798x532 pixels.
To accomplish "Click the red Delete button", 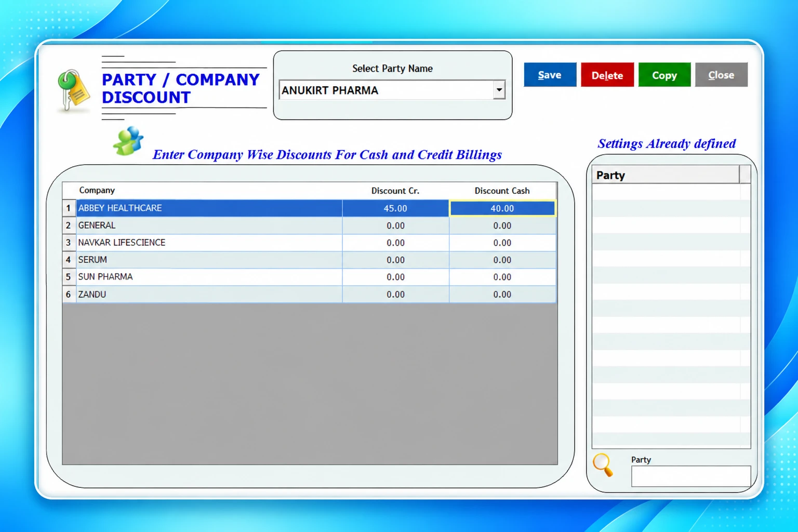I will point(607,75).
